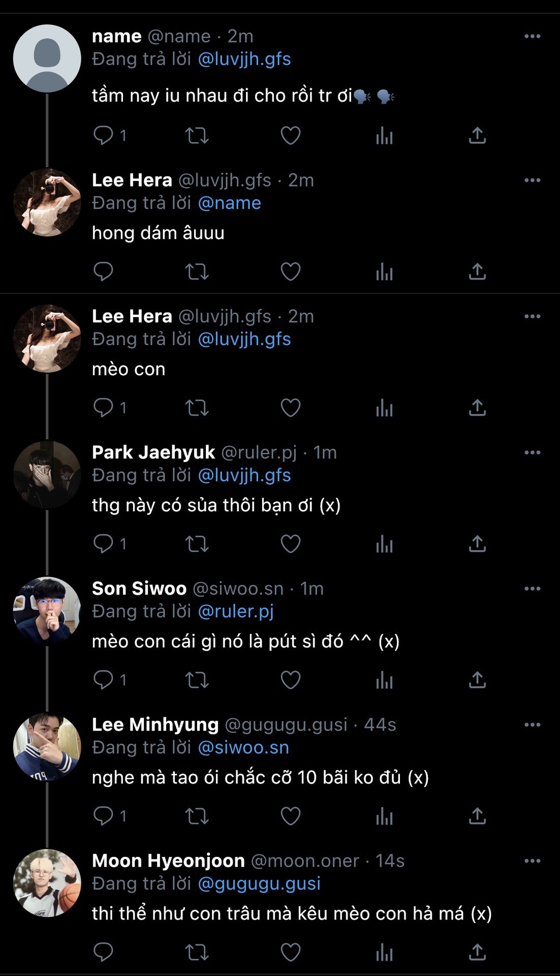
Task: Open more options on Moon Hyeonjoon's tweet
Action: click(532, 861)
